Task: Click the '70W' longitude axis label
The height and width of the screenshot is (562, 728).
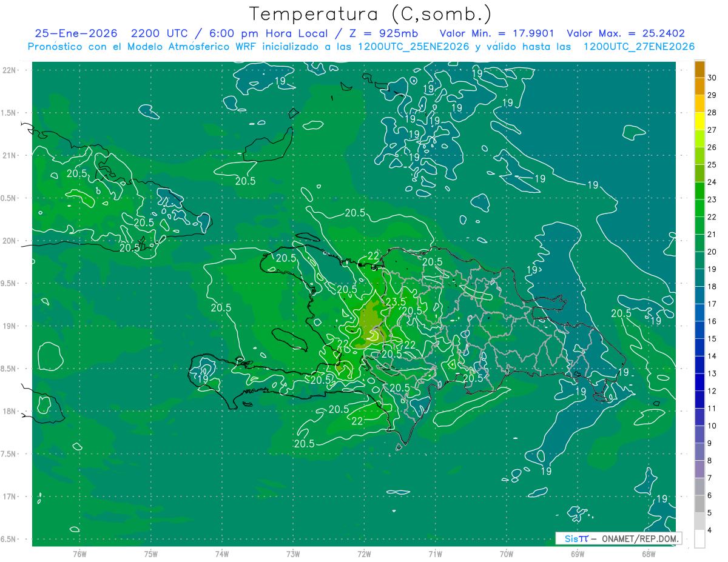Action: pyautogui.click(x=507, y=554)
